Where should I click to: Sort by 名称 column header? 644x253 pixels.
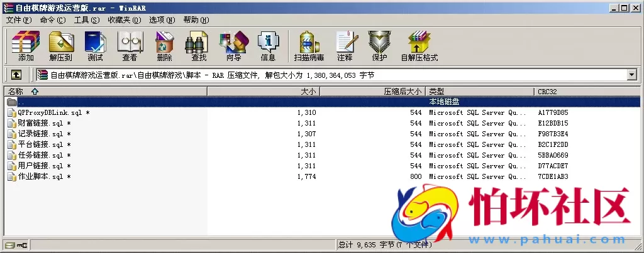click(106, 92)
